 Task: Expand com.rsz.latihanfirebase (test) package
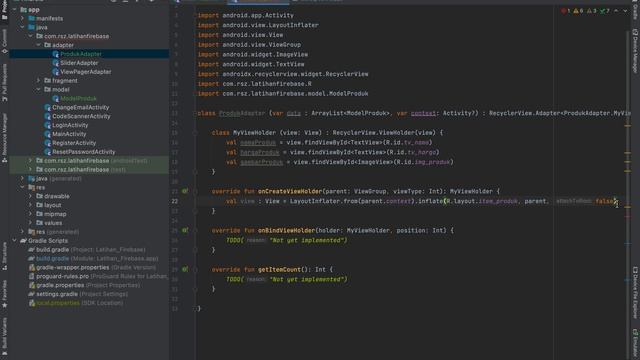point(31,170)
